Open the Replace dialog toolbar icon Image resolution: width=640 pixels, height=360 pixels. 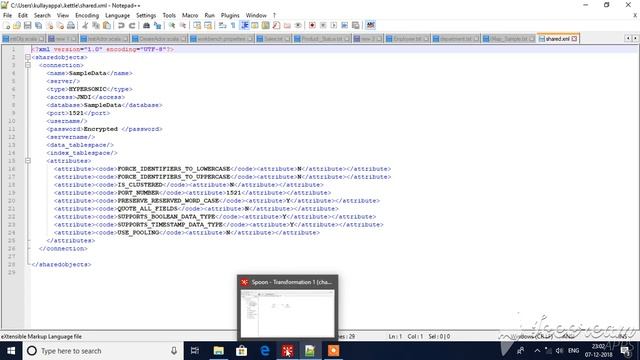tap(157, 25)
